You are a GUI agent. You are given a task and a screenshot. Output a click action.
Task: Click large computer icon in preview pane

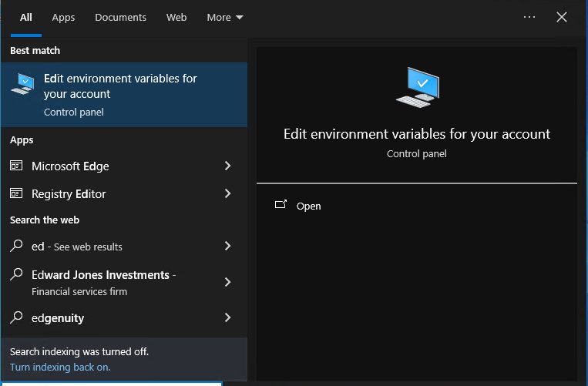click(x=418, y=87)
